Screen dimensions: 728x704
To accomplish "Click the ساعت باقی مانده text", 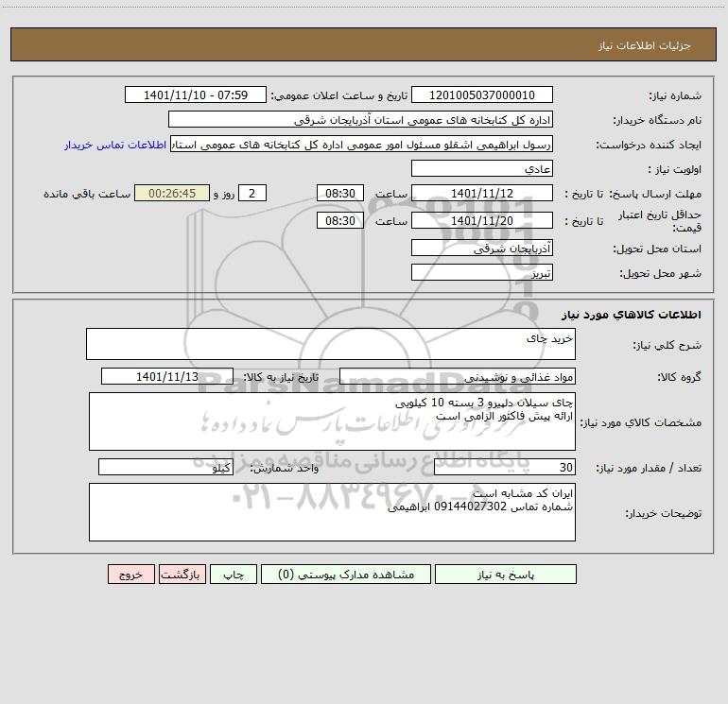I will pyautogui.click(x=87, y=194).
